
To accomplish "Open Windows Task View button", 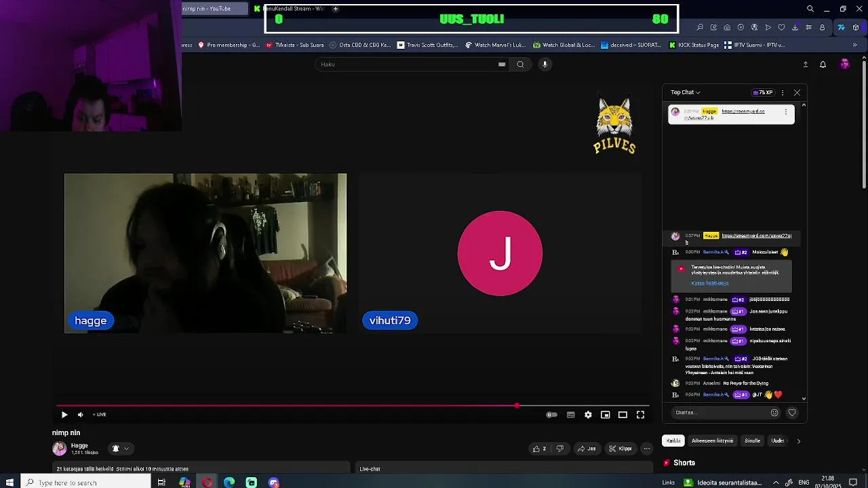I will click(161, 483).
